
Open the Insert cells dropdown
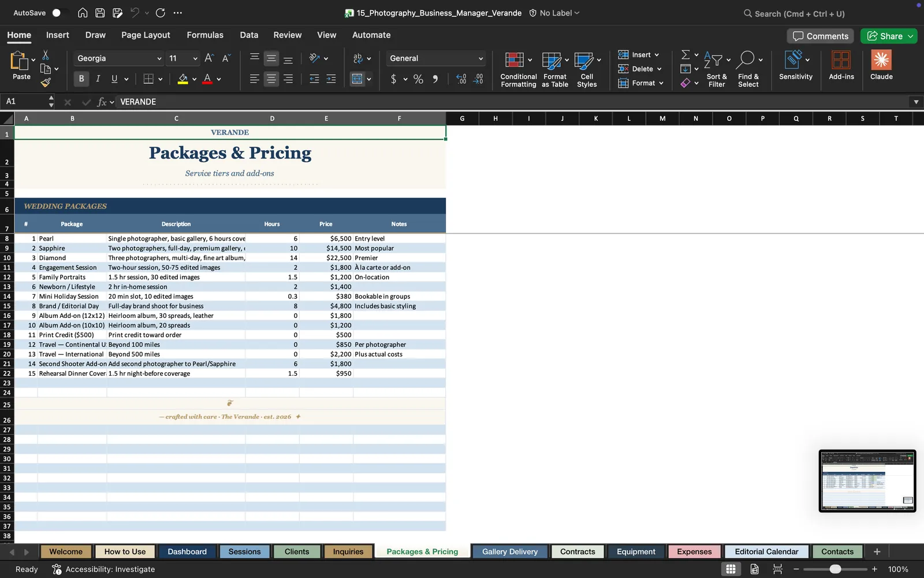pos(639,55)
